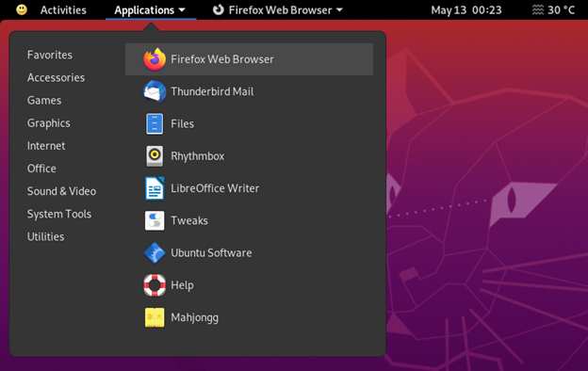
Task: Click the Firefox flame icon in the app list
Action: click(x=155, y=59)
